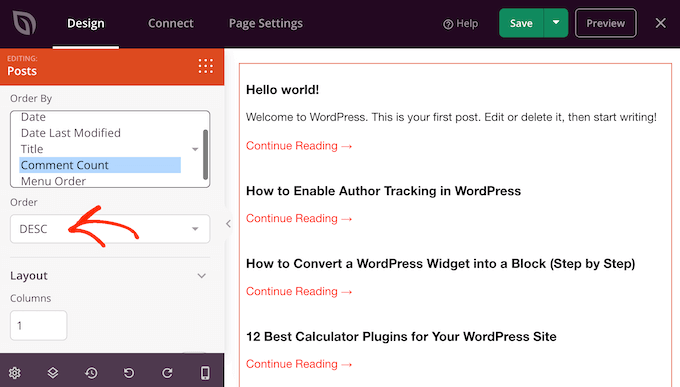Open the Save dropdown arrow
The width and height of the screenshot is (680, 387).
556,23
